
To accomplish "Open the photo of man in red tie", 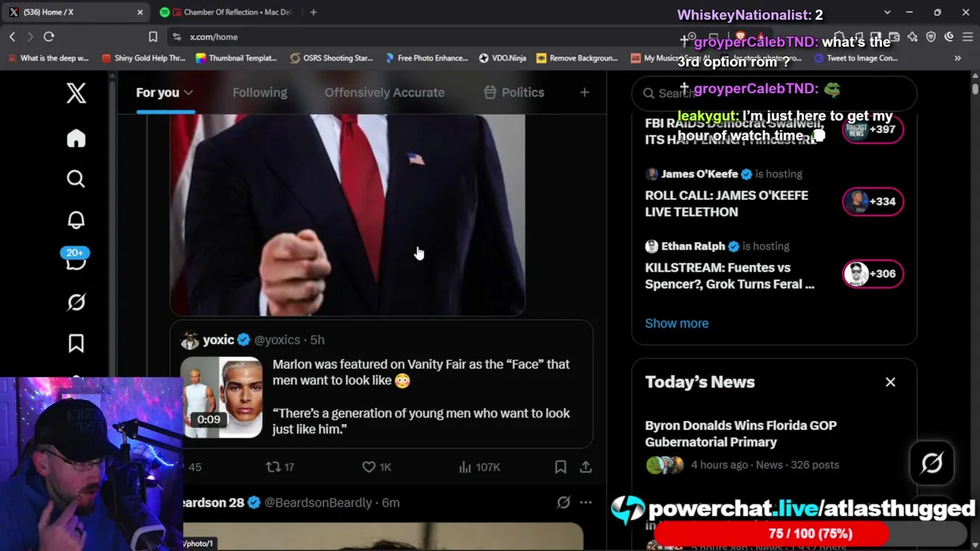I will [x=347, y=215].
